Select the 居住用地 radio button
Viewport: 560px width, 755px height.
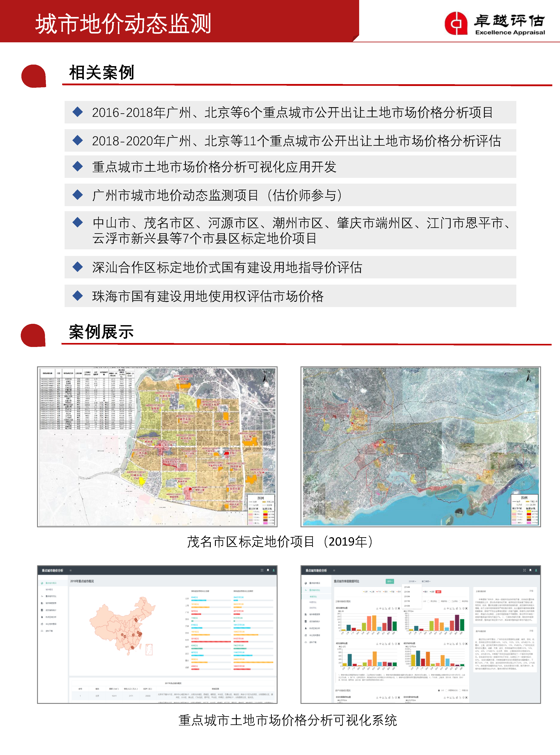click(428, 602)
